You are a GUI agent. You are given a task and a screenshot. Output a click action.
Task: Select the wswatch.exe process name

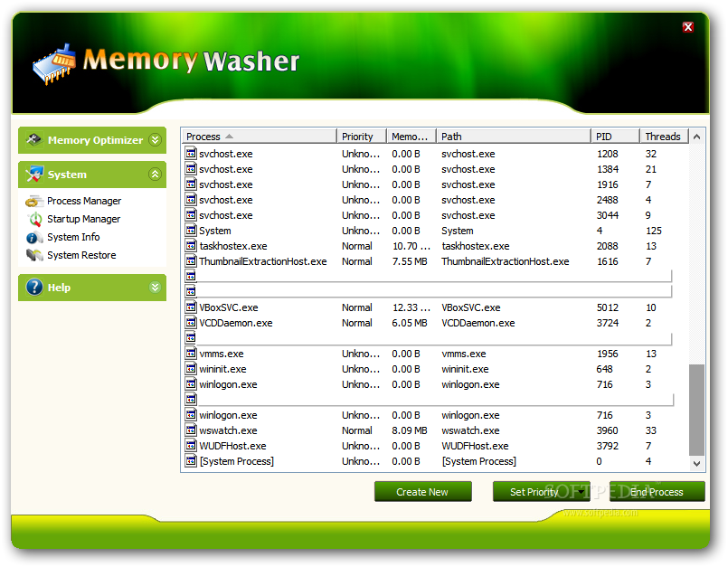click(228, 430)
